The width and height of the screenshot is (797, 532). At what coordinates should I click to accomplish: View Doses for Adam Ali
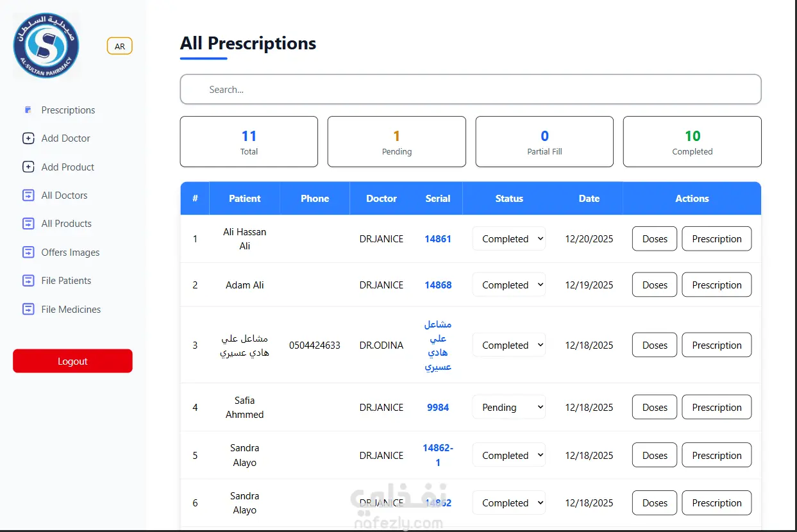(x=655, y=285)
